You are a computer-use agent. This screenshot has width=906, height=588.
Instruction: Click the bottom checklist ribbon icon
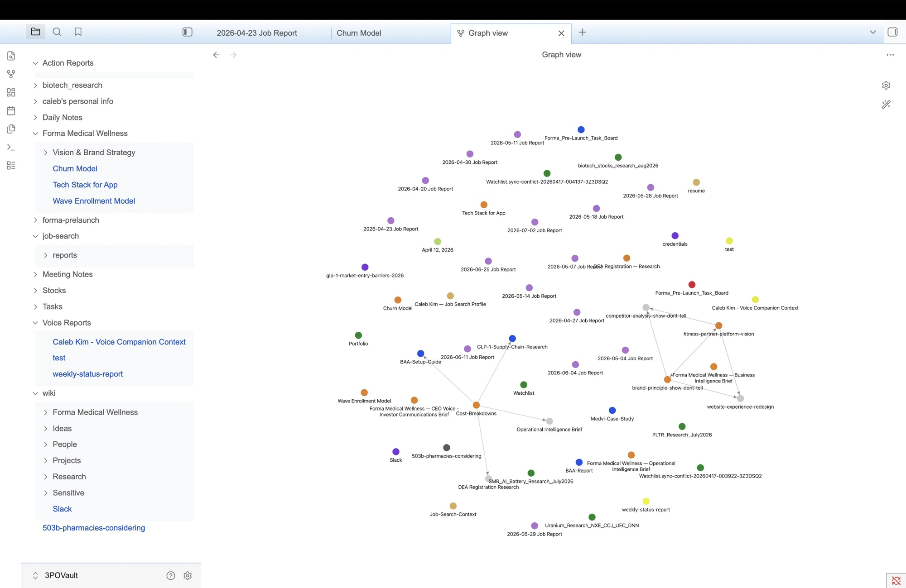(x=11, y=166)
